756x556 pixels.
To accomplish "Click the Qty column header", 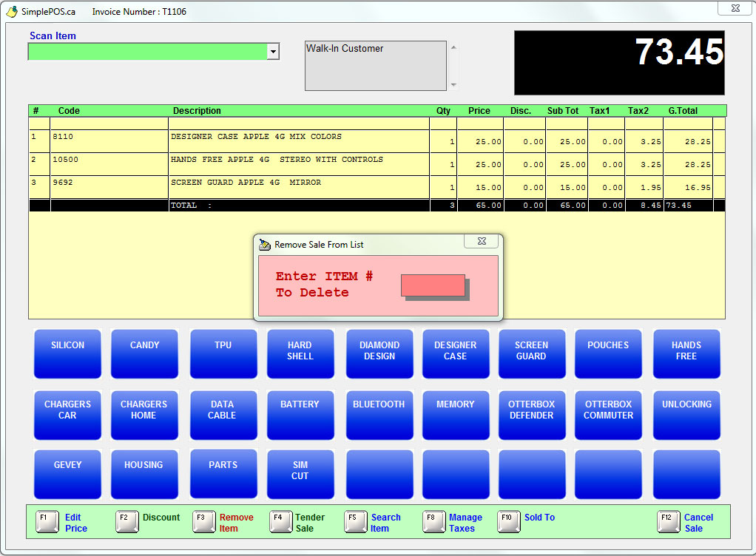I will [443, 111].
